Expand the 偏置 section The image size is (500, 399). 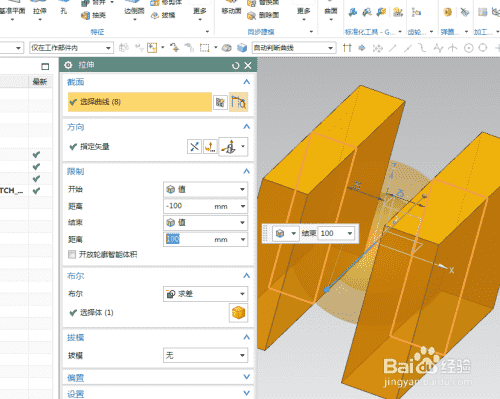pyautogui.click(x=246, y=377)
